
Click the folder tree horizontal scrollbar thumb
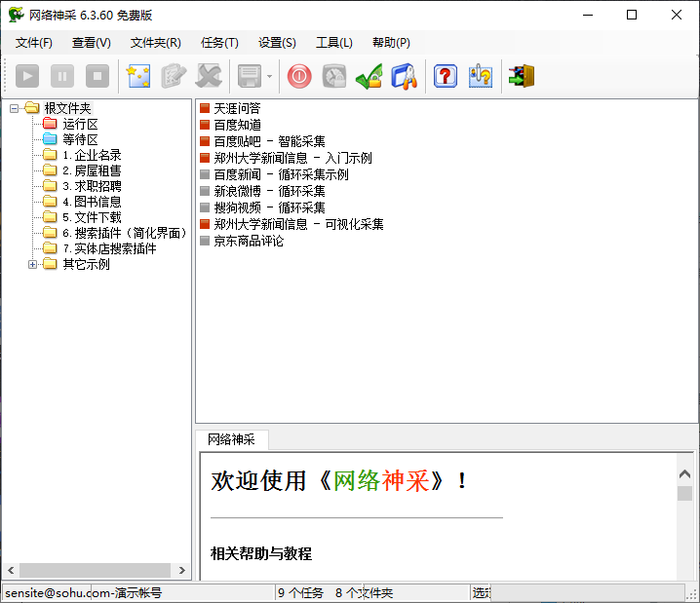(95, 570)
